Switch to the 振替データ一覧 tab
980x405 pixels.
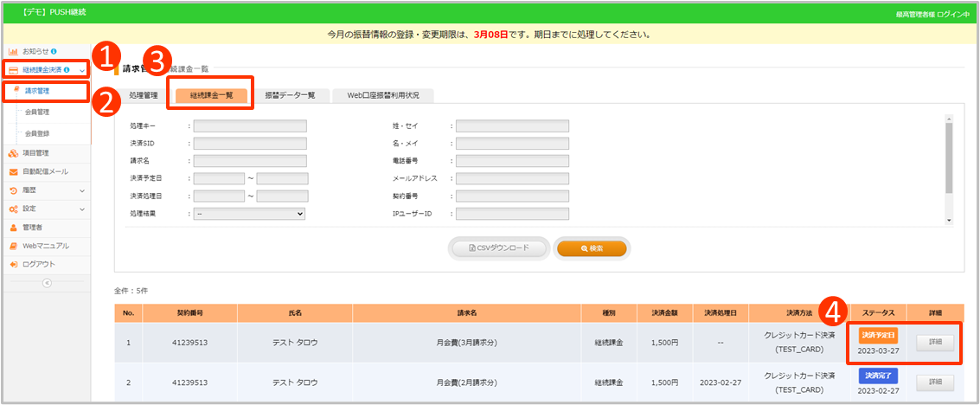click(290, 95)
